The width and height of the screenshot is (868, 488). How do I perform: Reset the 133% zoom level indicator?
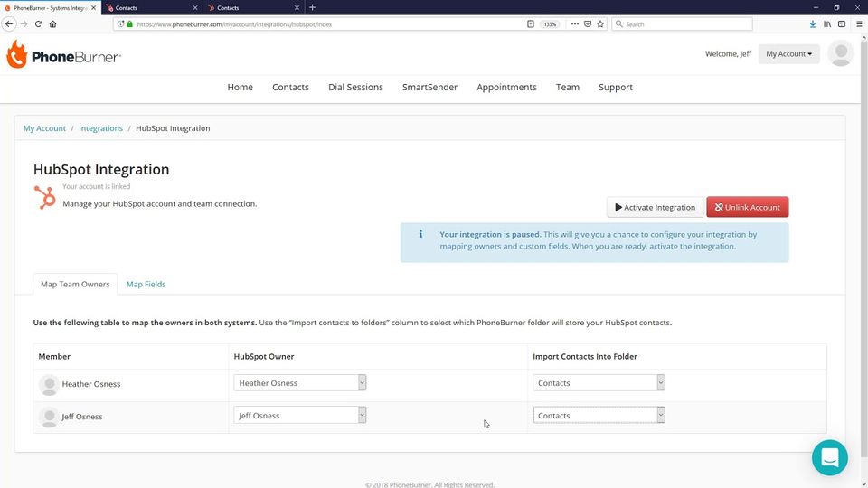(x=550, y=24)
